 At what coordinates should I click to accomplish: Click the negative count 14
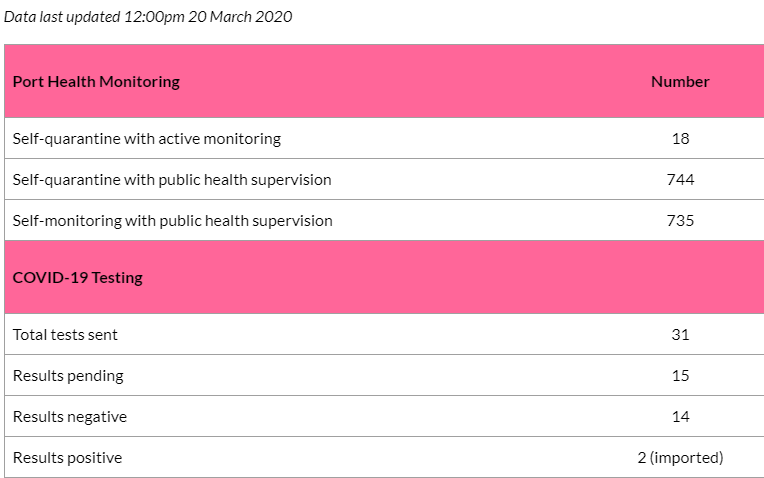(680, 417)
